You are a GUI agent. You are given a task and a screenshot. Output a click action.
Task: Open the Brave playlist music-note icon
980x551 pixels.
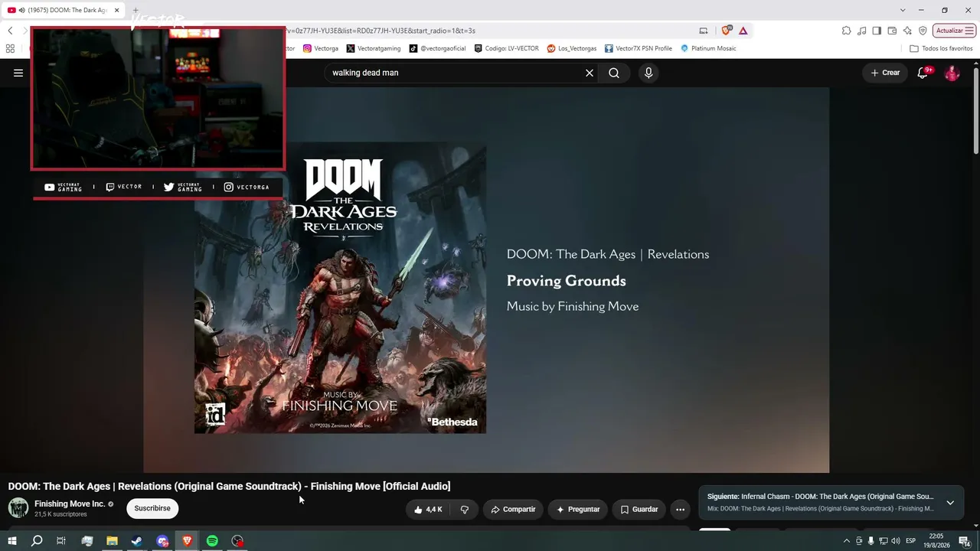(x=862, y=31)
